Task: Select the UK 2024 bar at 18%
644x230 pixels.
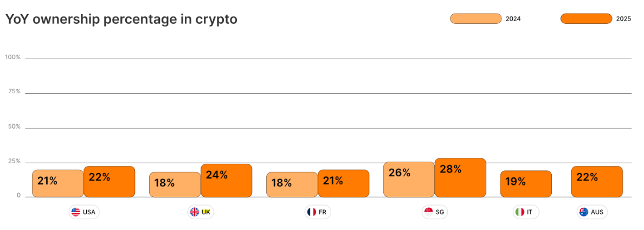Action: tap(175, 184)
